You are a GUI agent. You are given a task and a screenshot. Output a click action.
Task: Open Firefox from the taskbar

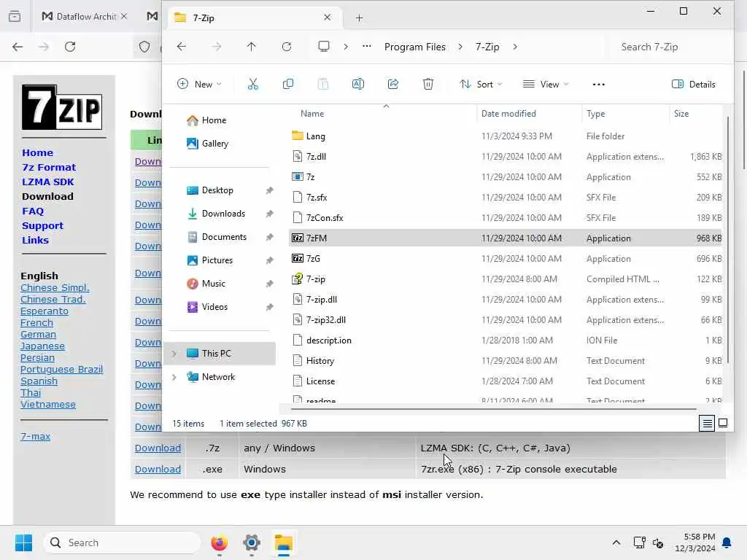coord(219,542)
